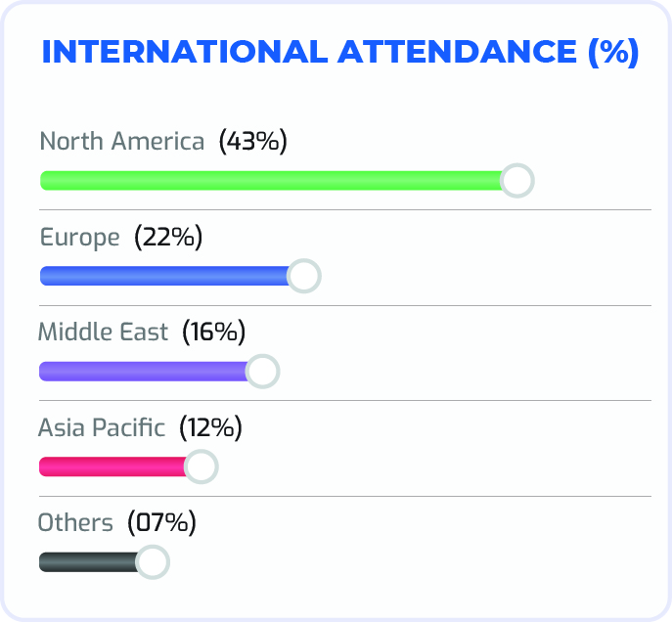Image resolution: width=672 pixels, height=622 pixels.
Task: Click the Asia Pacific slider handle
Action: tap(201, 467)
